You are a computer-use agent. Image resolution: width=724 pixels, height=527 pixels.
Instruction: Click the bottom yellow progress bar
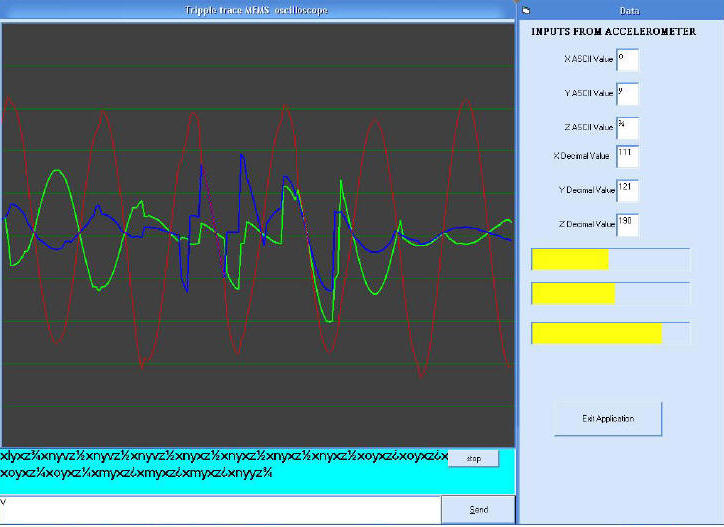(610, 333)
